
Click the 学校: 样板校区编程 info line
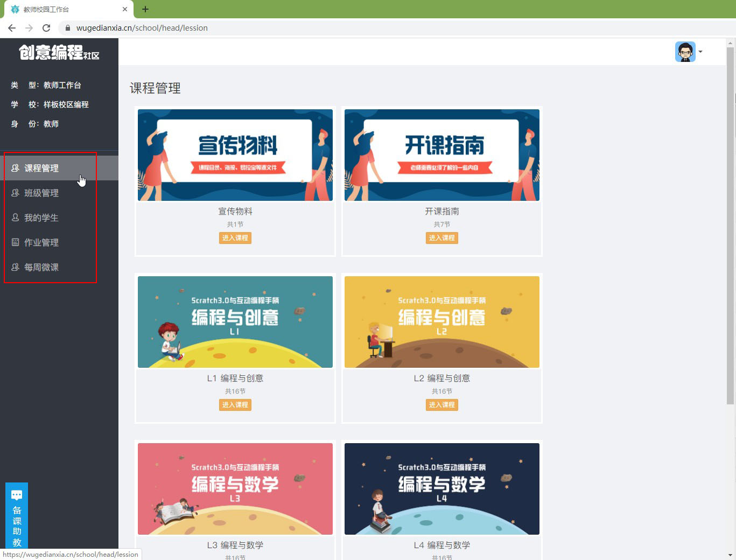click(50, 104)
